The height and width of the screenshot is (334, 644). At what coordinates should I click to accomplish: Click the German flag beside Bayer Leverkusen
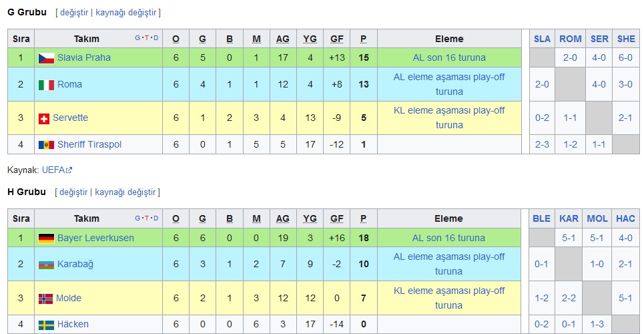click(47, 238)
